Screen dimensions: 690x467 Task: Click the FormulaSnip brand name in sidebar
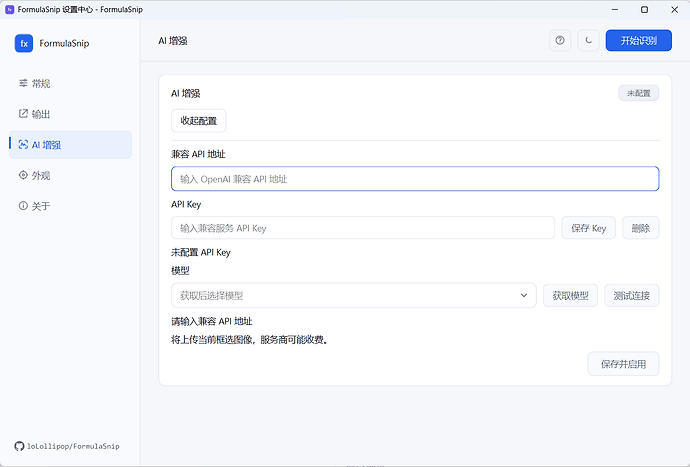point(64,43)
